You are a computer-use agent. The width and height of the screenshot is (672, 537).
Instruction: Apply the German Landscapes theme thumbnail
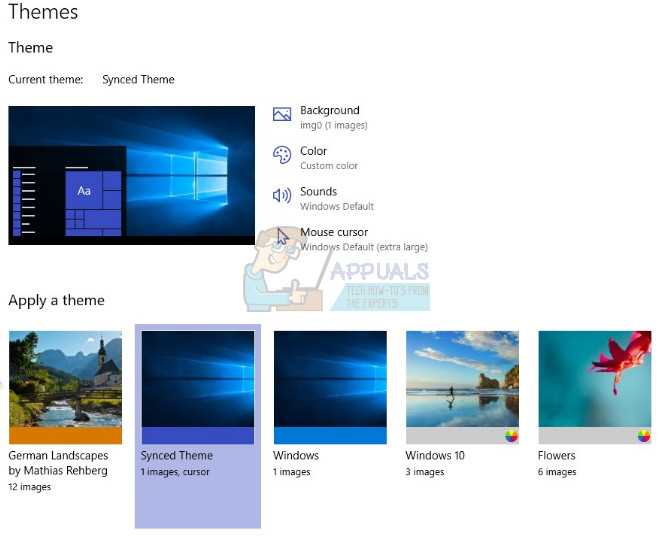point(65,379)
